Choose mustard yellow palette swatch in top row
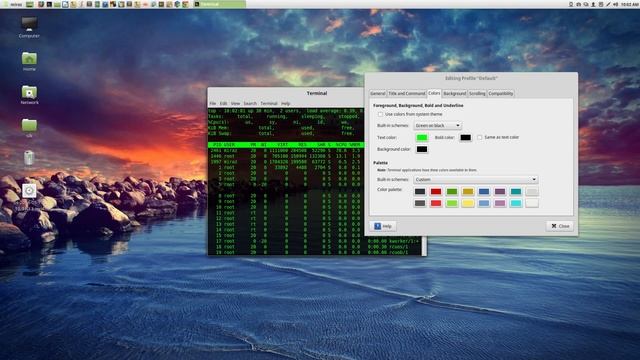The width and height of the screenshot is (640, 360). tap(468, 191)
